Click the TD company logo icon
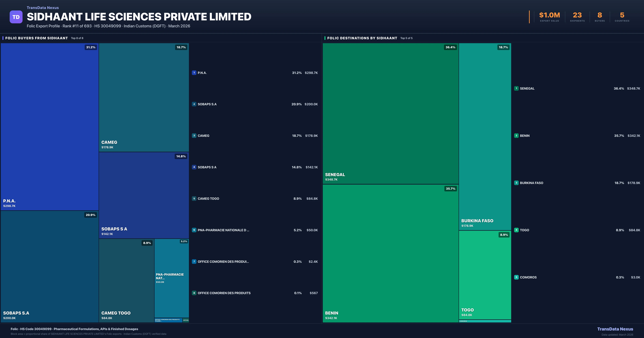Image resolution: width=644 pixels, height=338 pixels. pos(16,17)
